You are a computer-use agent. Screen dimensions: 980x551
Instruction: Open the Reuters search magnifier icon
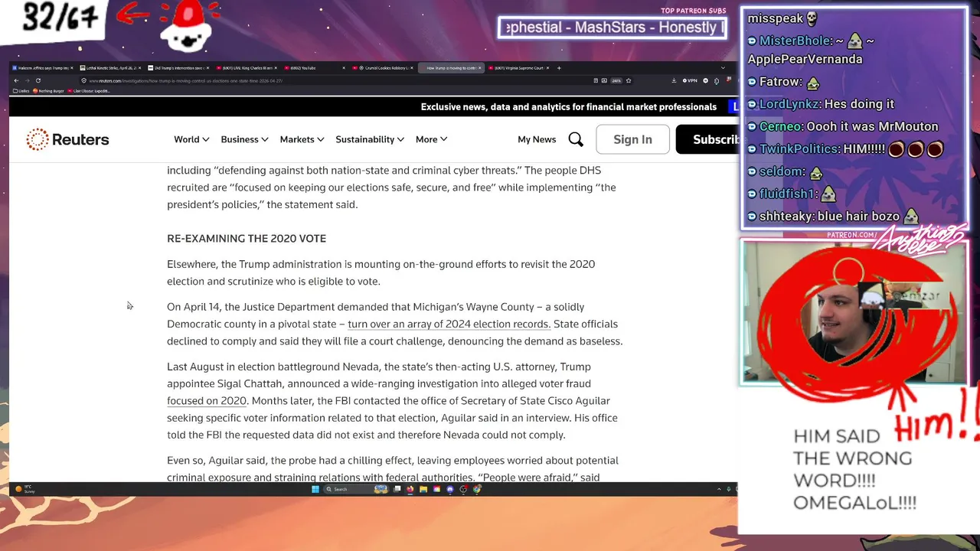(x=576, y=139)
